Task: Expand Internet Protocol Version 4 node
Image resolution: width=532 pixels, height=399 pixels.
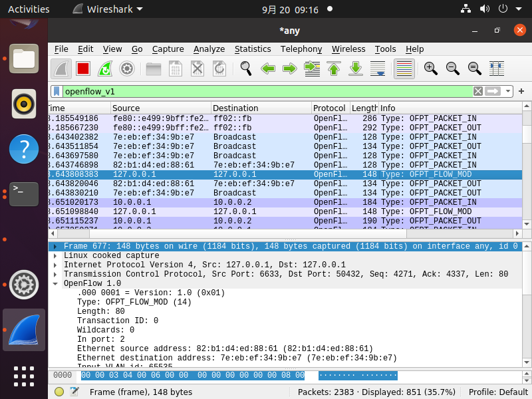Action: tap(55, 265)
